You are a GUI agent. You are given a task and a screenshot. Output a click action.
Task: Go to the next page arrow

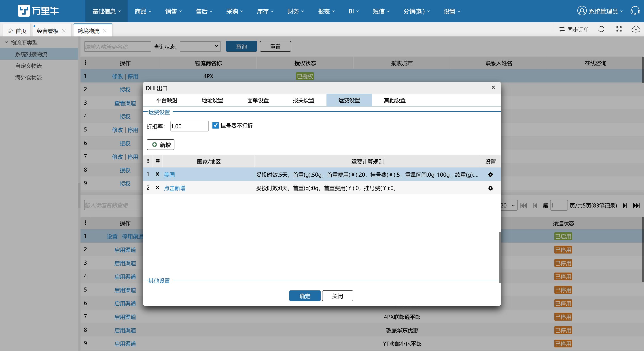click(x=625, y=205)
